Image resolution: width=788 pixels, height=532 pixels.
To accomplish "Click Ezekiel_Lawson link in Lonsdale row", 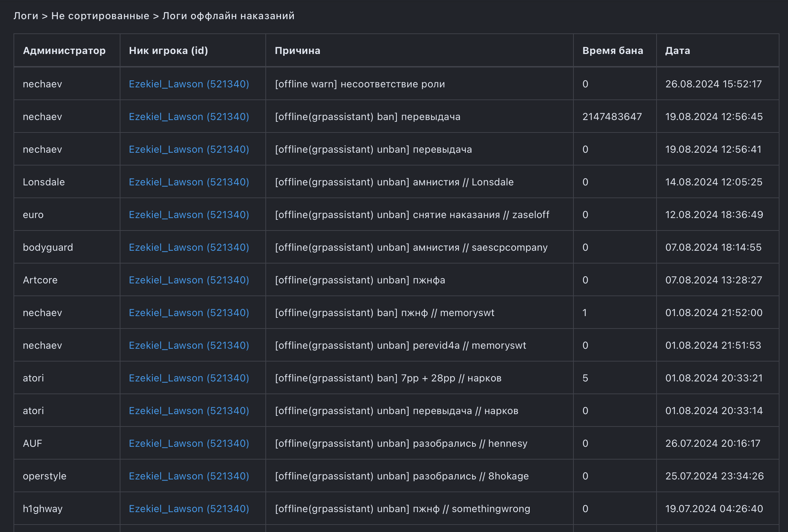I will pyautogui.click(x=189, y=182).
